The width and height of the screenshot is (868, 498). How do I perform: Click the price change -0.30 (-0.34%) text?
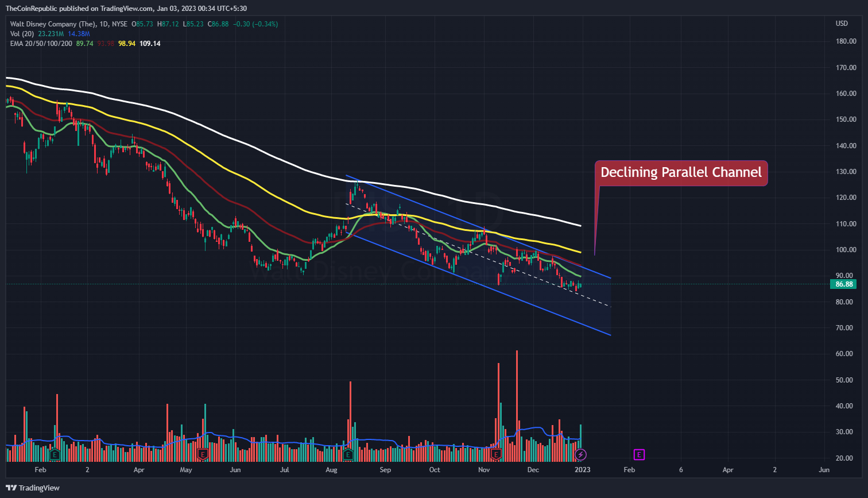pyautogui.click(x=257, y=24)
